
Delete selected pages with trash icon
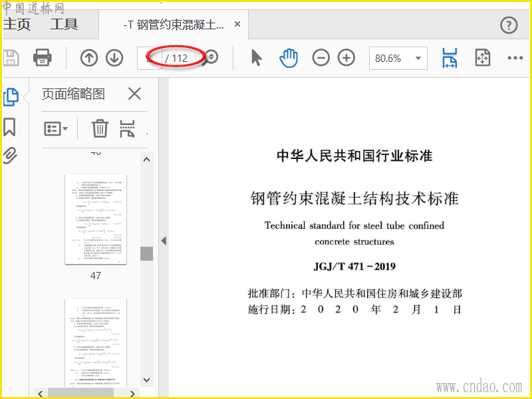[100, 128]
